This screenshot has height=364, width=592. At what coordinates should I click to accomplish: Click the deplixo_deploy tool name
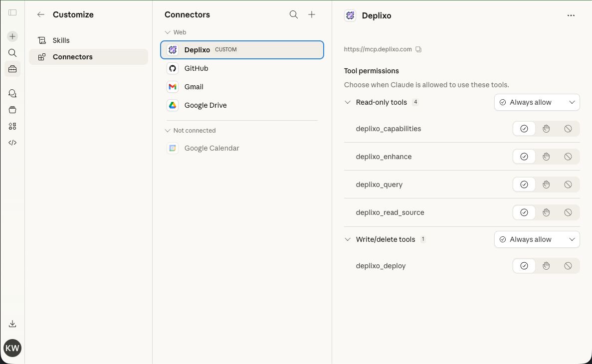pos(381,266)
